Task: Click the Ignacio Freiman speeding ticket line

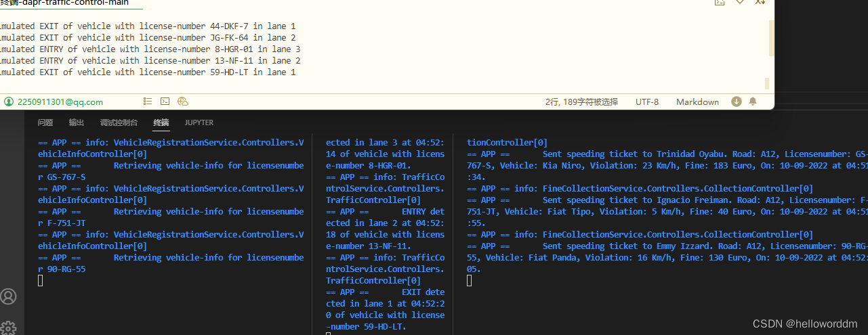Action: [x=667, y=200]
